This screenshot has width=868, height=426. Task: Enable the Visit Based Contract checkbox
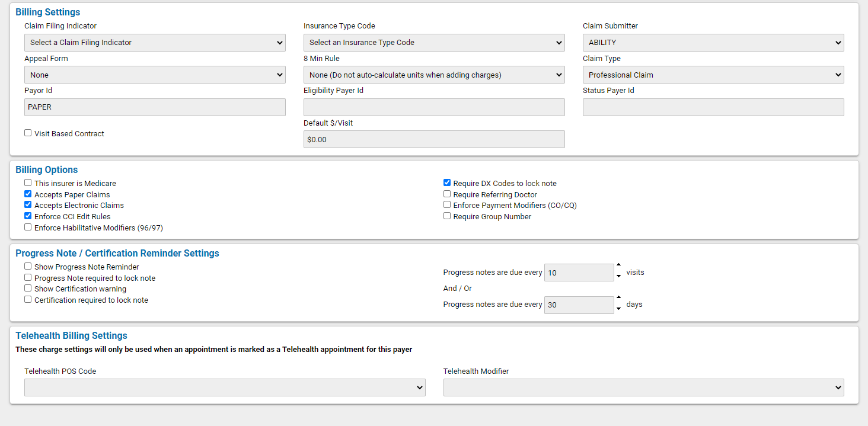coord(27,133)
